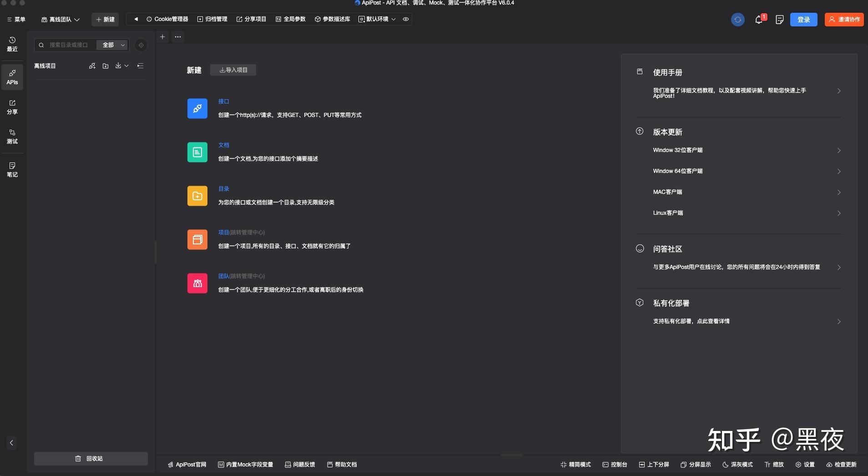Screen dimensions: 868x476
Task: Click the orange 项目 project icon
Action: pos(197,239)
